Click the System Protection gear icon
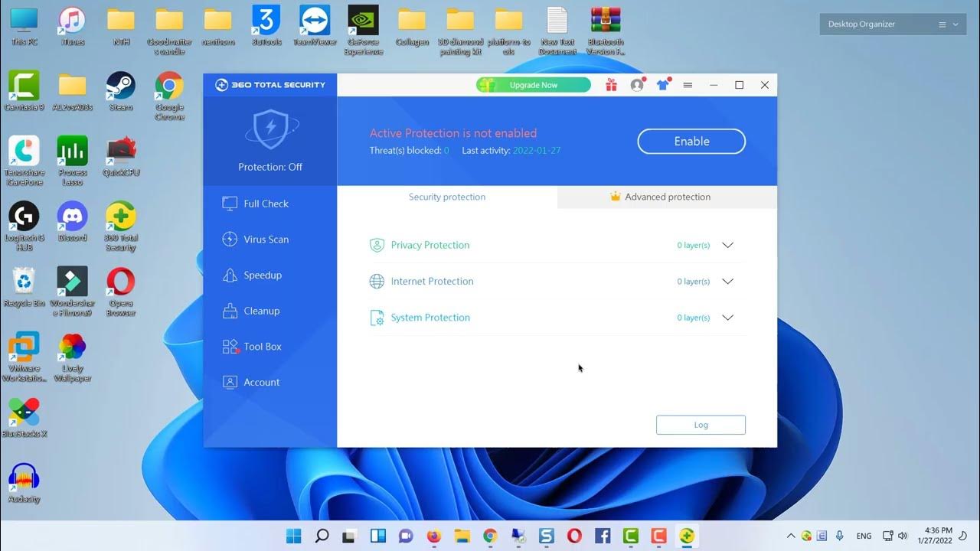 coord(377,318)
